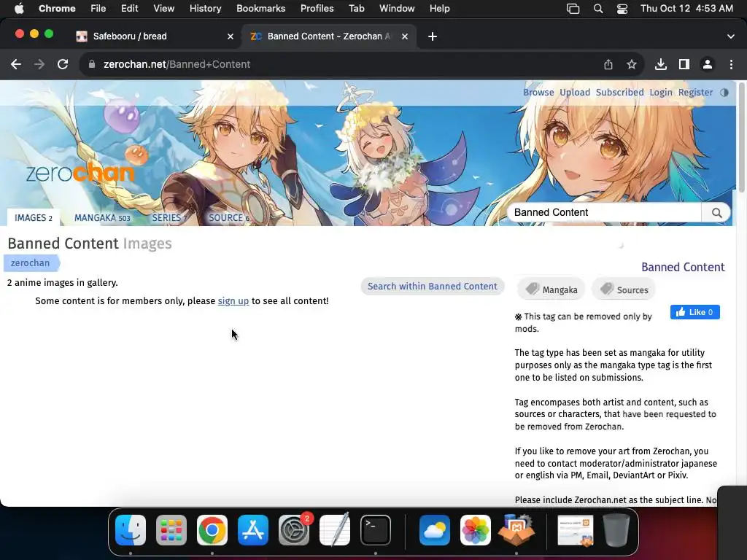Open the Bookmarks menu
747x560 pixels.
pos(260,9)
